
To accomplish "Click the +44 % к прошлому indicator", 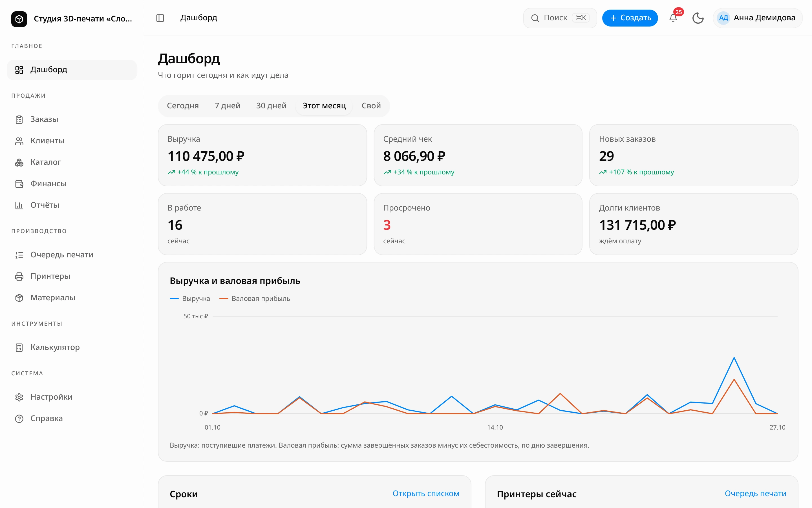I will click(x=203, y=172).
